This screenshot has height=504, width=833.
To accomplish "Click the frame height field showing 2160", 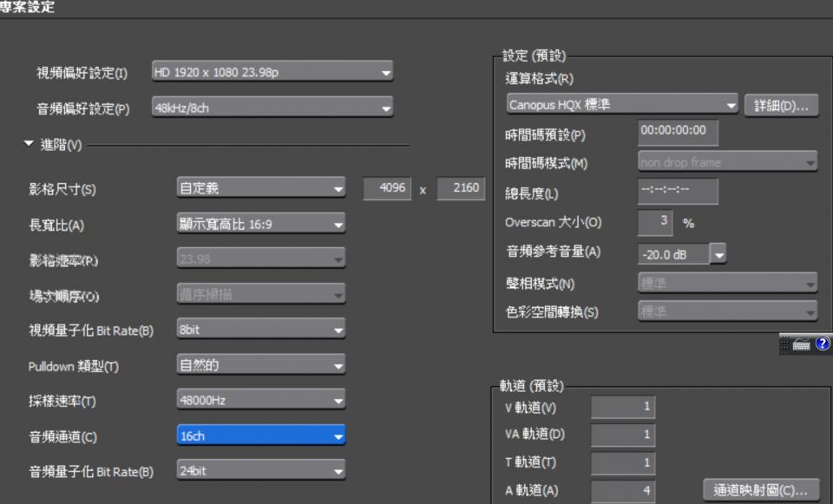I will pos(461,188).
